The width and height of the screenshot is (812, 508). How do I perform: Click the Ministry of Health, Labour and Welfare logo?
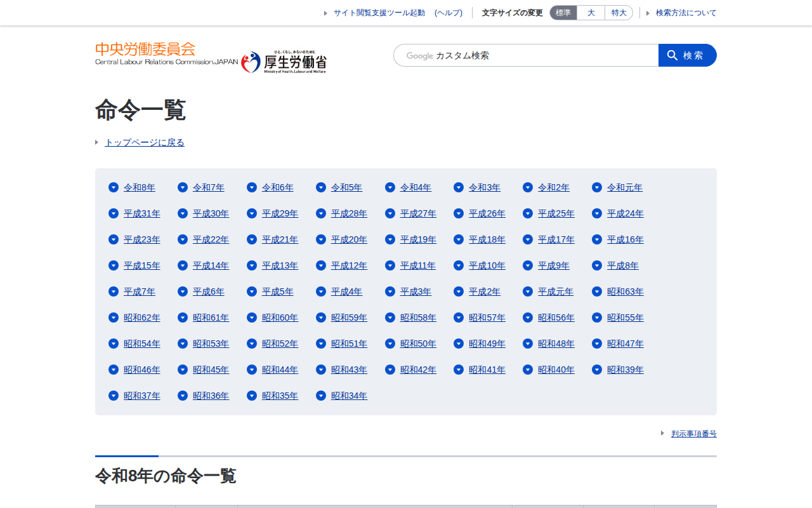(284, 62)
